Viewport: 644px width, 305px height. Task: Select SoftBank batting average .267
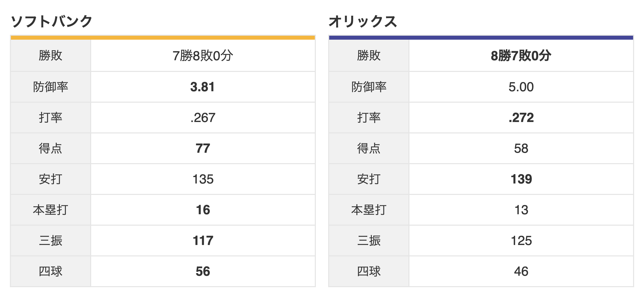(203, 118)
